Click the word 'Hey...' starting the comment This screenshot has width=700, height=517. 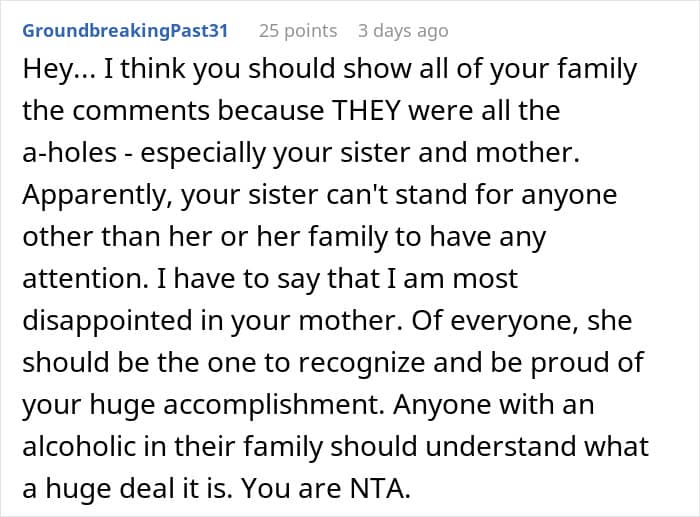58,72
